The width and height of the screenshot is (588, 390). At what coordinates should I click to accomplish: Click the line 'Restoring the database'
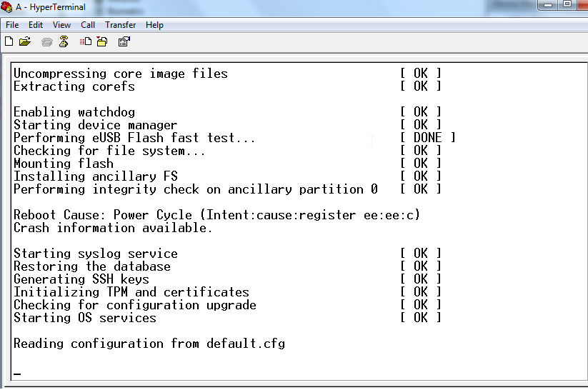[92, 266]
